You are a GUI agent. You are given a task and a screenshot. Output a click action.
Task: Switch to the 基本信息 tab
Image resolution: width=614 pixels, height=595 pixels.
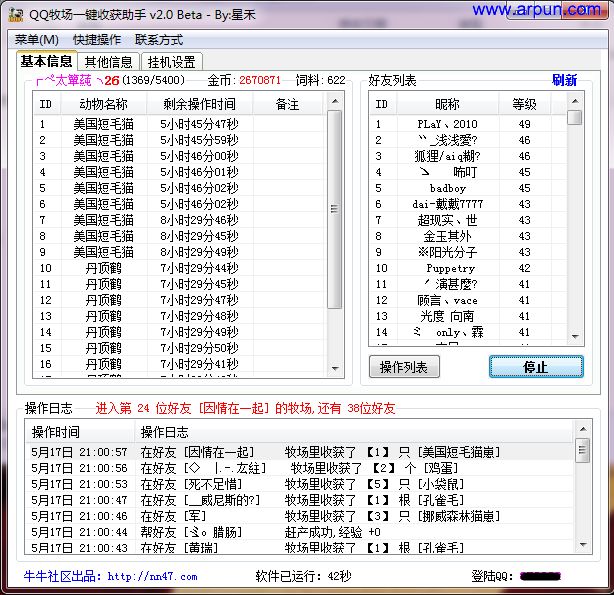(46, 61)
